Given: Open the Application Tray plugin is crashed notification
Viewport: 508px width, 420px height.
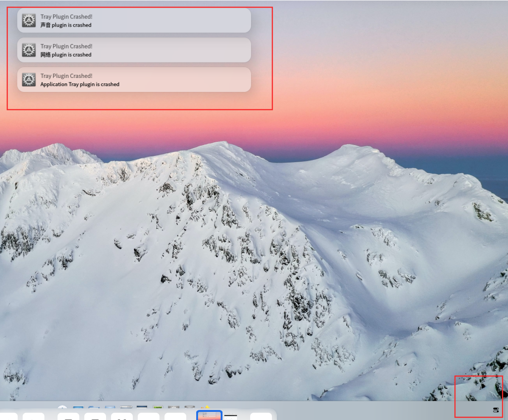Looking at the screenshot, I should (134, 80).
